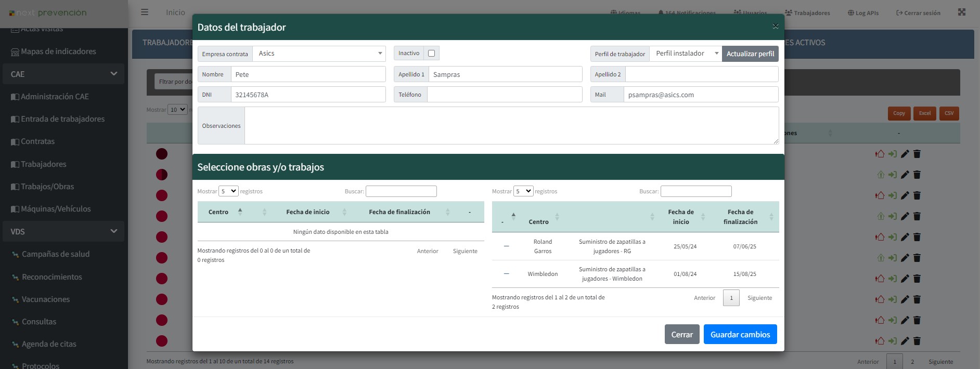Open Trabajadores in the top navigation bar
This screenshot has width=980, height=369.
pyautogui.click(x=807, y=13)
